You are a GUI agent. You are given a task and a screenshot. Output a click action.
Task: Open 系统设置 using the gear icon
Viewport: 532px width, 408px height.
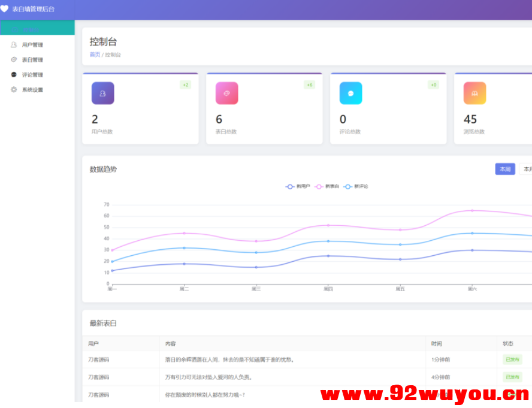pos(14,89)
